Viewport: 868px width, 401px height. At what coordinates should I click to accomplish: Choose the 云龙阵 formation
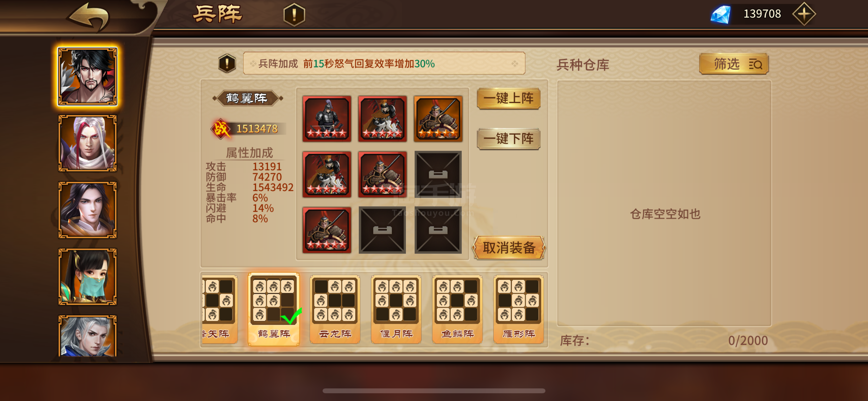(x=335, y=309)
